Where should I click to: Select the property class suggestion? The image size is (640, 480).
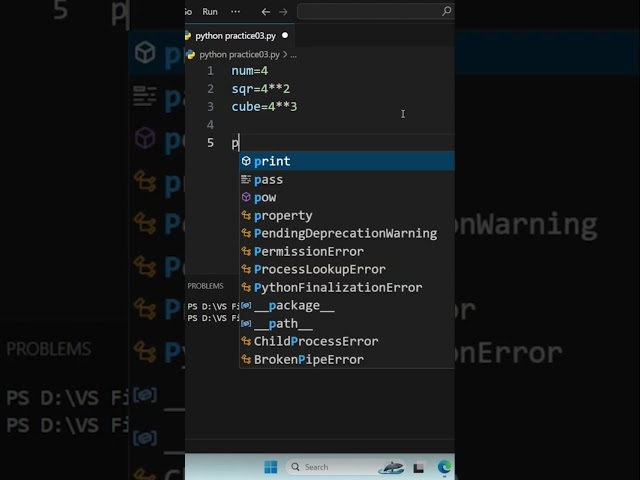[347, 216]
